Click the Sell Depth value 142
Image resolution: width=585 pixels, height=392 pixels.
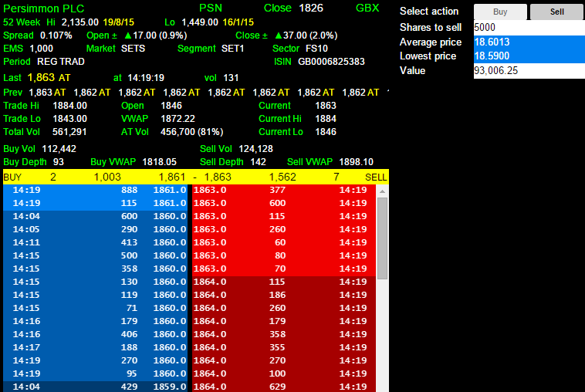[259, 162]
